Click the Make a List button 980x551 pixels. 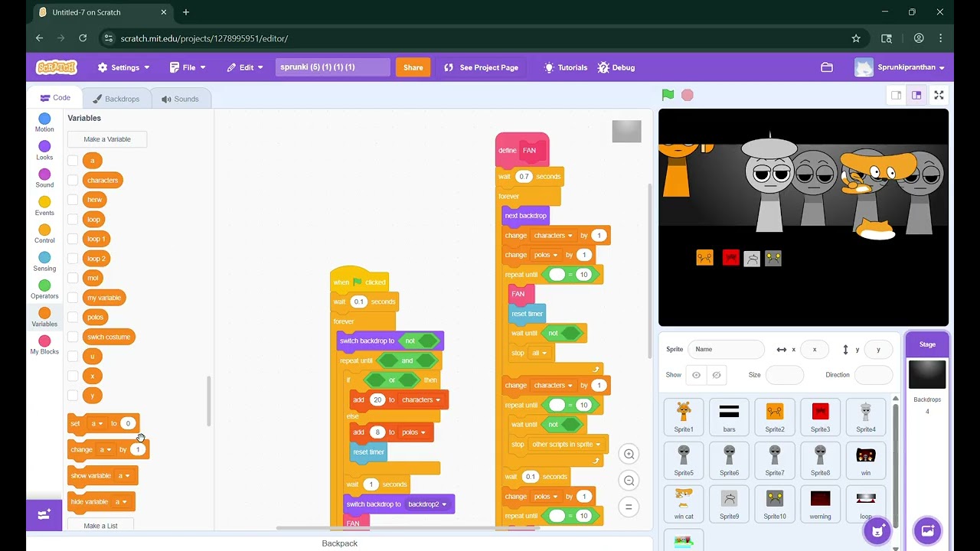click(101, 525)
